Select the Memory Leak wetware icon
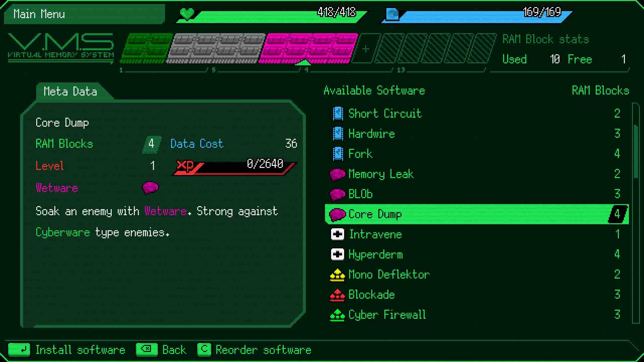Viewport: 644px width, 362px height. (x=337, y=174)
